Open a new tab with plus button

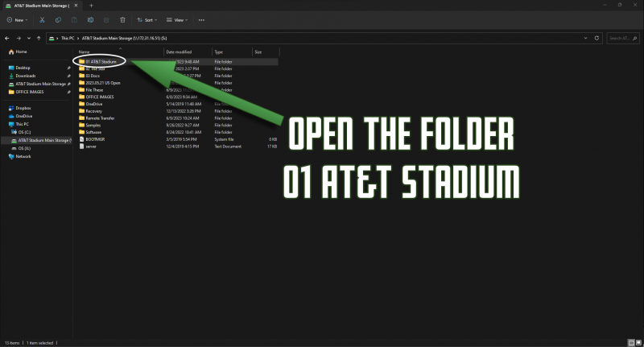pyautogui.click(x=91, y=6)
